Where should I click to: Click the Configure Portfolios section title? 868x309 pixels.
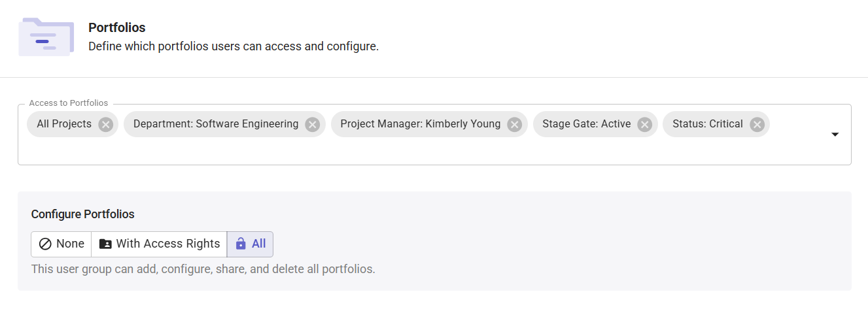point(83,214)
